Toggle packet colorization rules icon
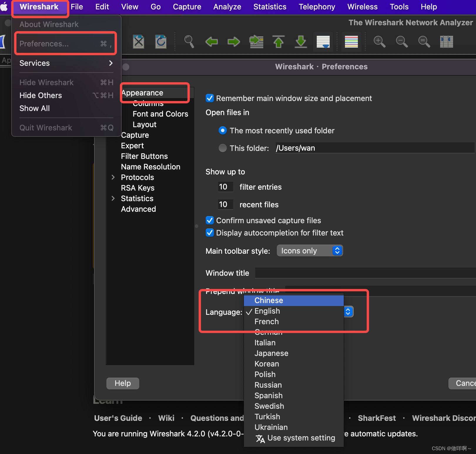This screenshot has width=476, height=454. click(x=351, y=42)
